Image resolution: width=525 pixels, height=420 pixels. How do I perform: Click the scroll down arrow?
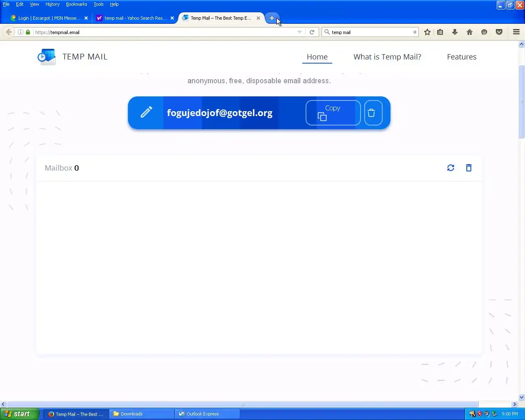[x=522, y=397]
